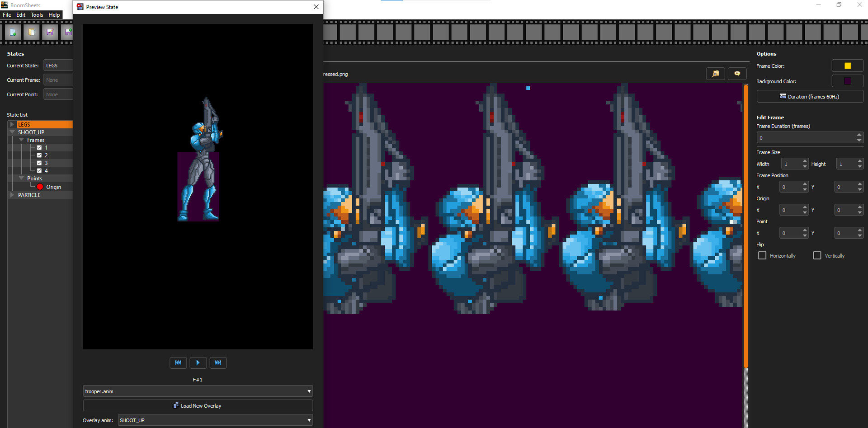This screenshot has width=868, height=428.
Task: Collapse the Points node
Action: click(21, 179)
